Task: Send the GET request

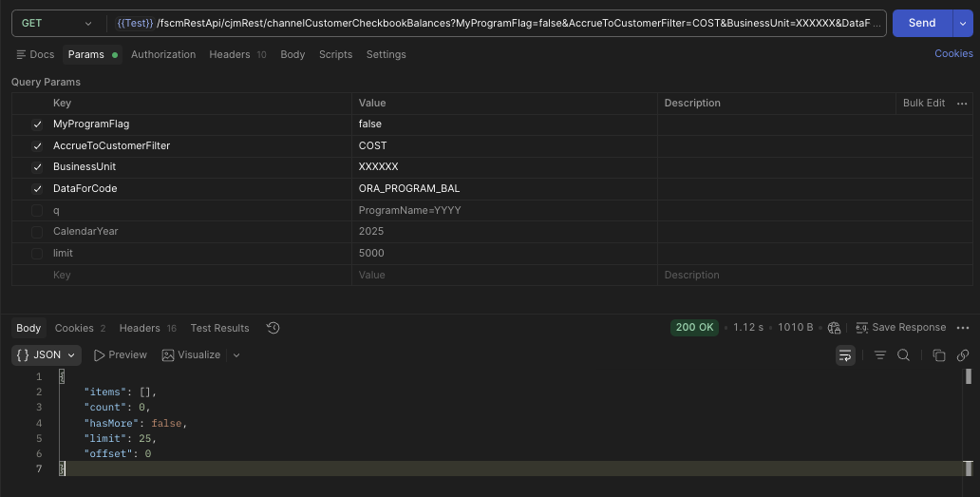Action: tap(922, 23)
